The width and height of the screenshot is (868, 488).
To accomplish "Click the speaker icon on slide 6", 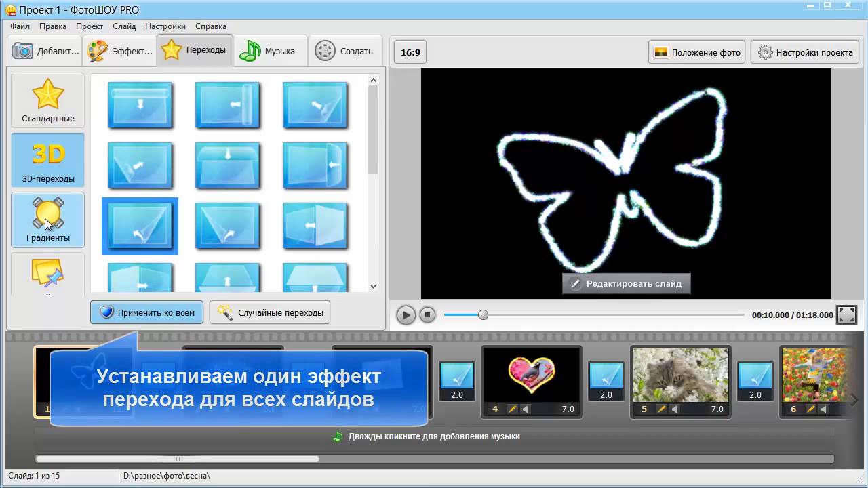I will [x=825, y=409].
